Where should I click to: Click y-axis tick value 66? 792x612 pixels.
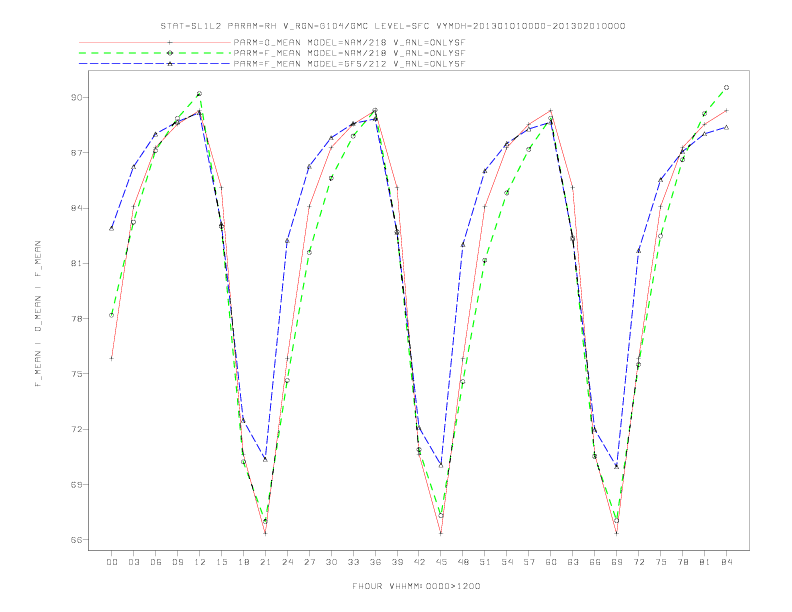tap(77, 540)
